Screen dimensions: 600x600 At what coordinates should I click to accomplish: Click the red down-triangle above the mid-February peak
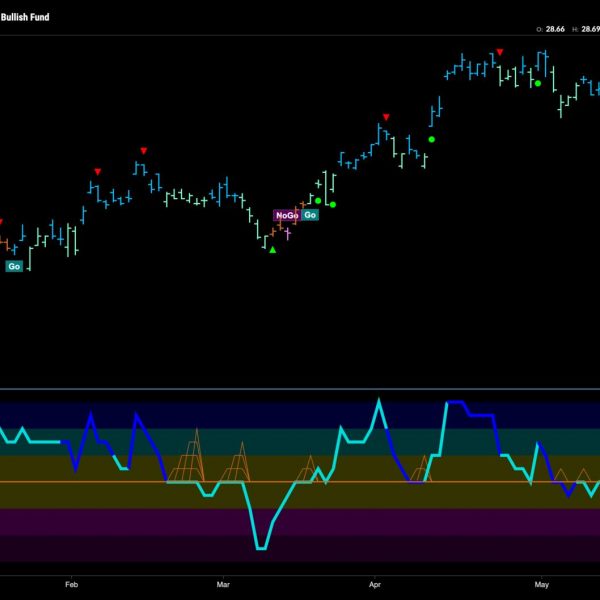(143, 151)
